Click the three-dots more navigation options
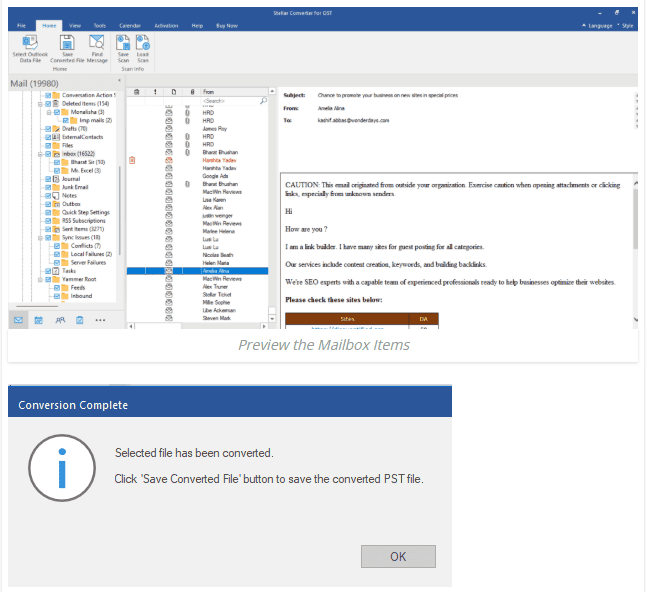Screen dimensions: 646x592 click(x=100, y=320)
